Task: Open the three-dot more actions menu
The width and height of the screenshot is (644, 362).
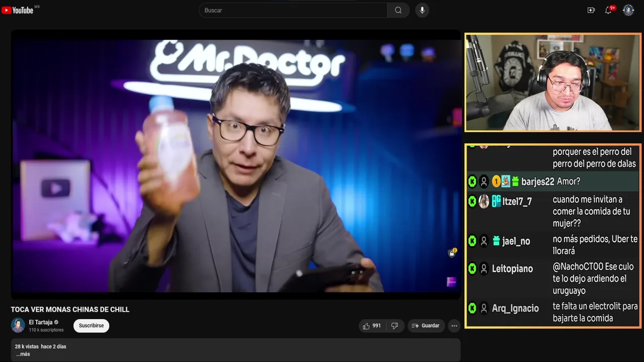Action: [x=454, y=326]
